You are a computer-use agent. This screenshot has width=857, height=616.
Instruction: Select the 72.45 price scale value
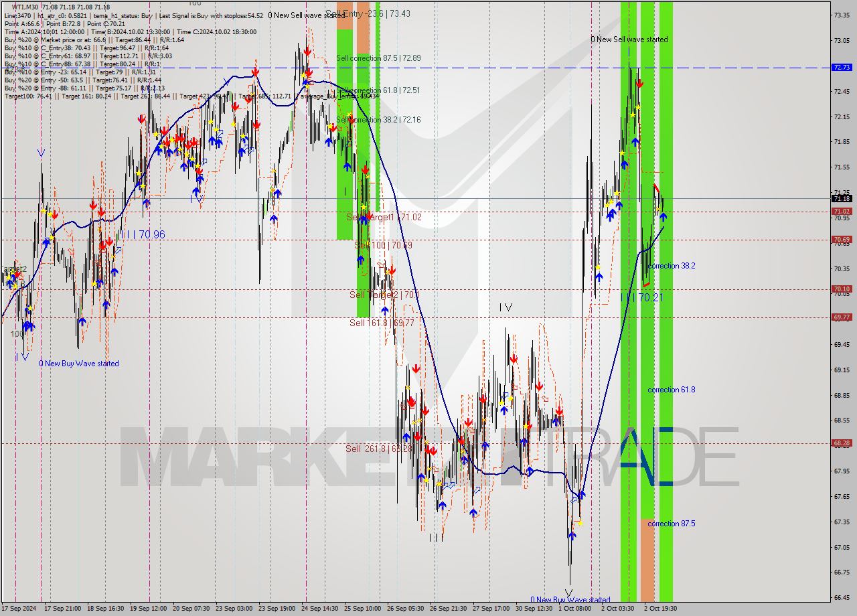[842, 91]
